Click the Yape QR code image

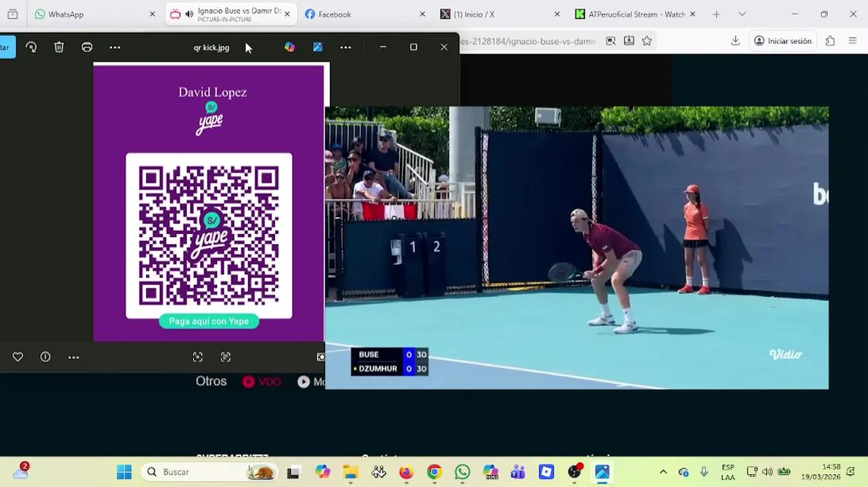209,235
